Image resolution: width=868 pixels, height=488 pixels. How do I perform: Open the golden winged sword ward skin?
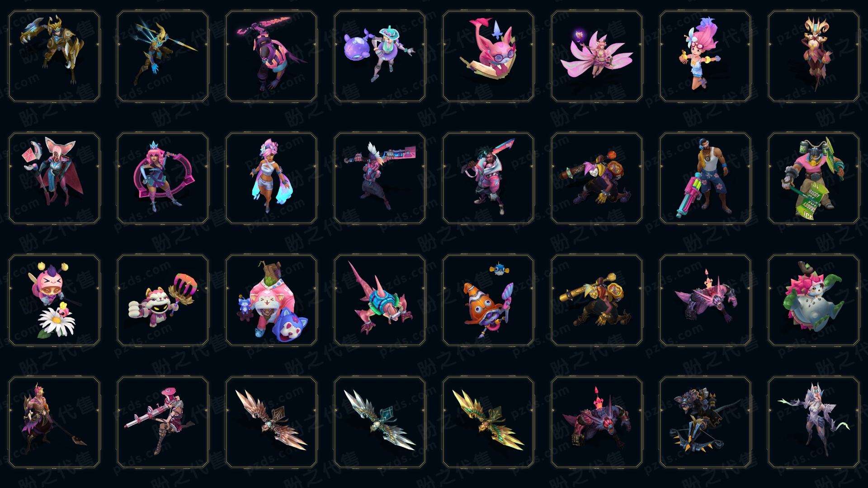(488, 422)
